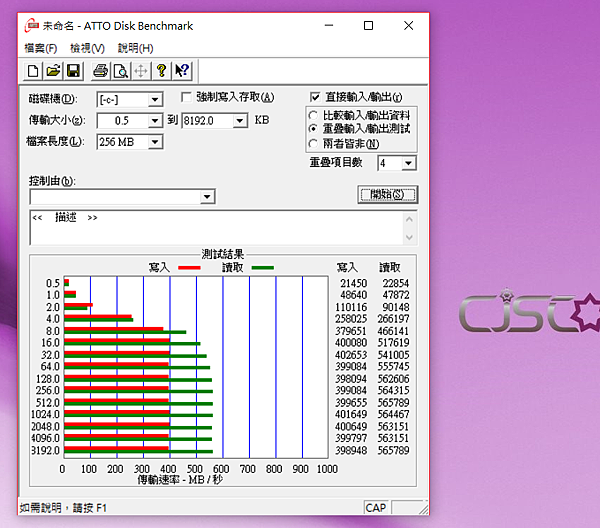Open the 8192.0 end size dropdown

[240, 121]
